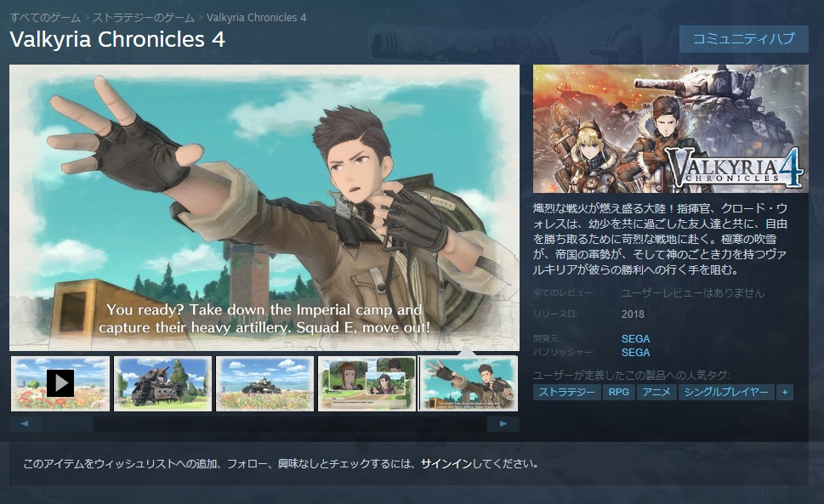Open the すべてのゲーム breadcrumb link

point(45,17)
